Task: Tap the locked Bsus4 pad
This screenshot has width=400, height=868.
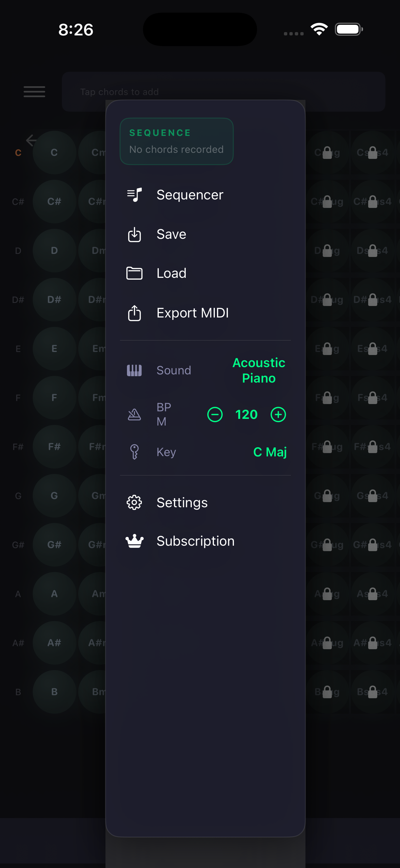Action: pos(373,692)
